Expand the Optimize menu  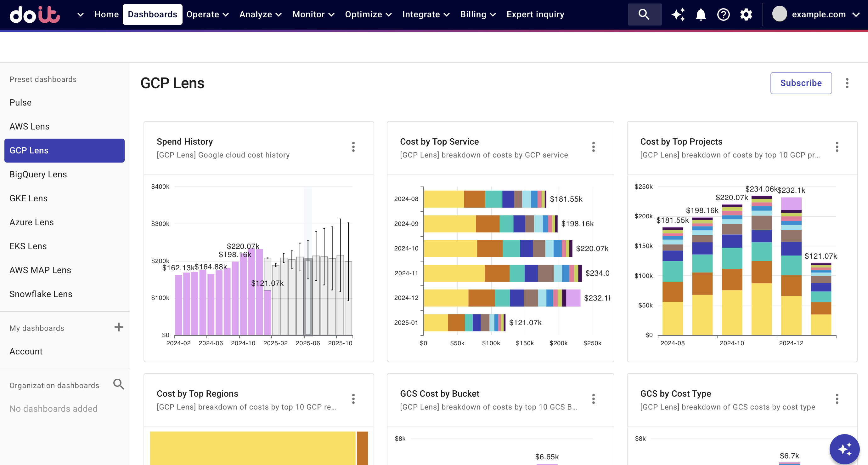pyautogui.click(x=368, y=14)
